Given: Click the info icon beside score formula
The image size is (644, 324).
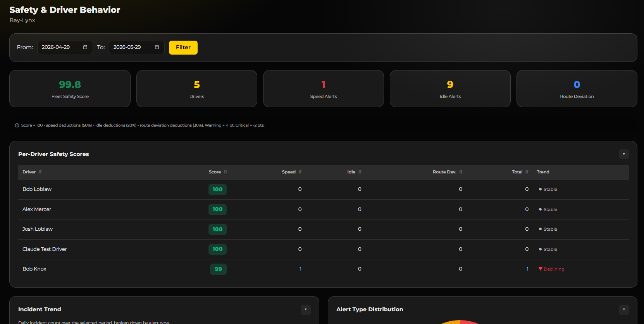Looking at the screenshot, I should pyautogui.click(x=17, y=125).
